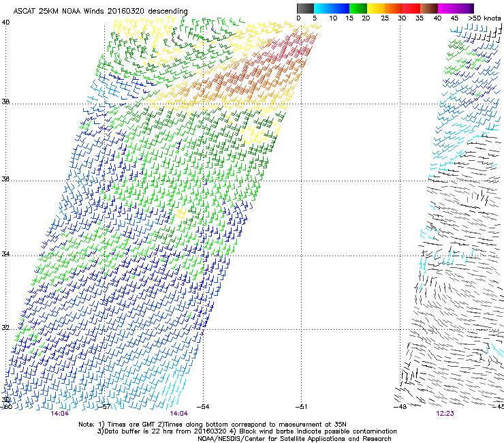Click the "14:04" time between -57 and -54
The image size is (504, 443).
(179, 414)
